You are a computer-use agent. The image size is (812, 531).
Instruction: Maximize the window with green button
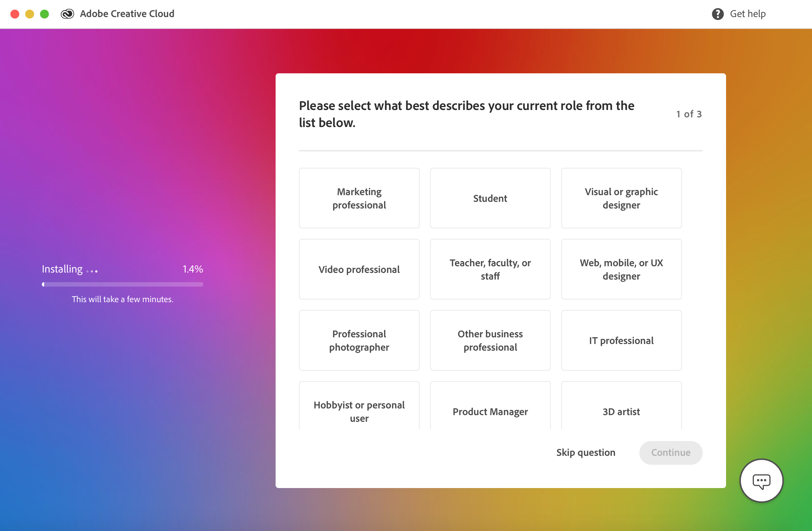click(x=44, y=14)
